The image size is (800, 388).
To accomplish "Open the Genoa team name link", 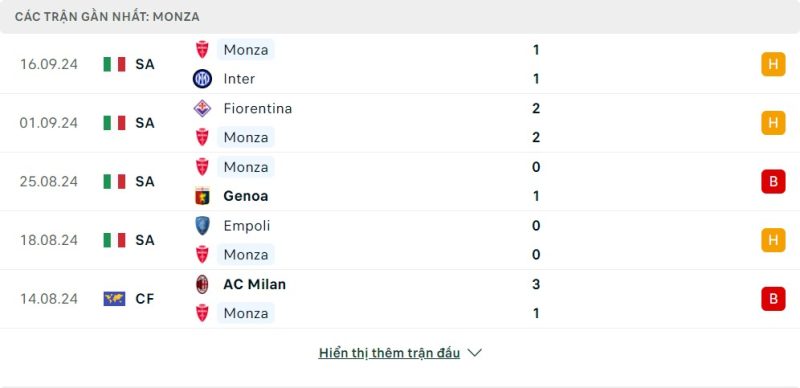I will pyautogui.click(x=245, y=196).
